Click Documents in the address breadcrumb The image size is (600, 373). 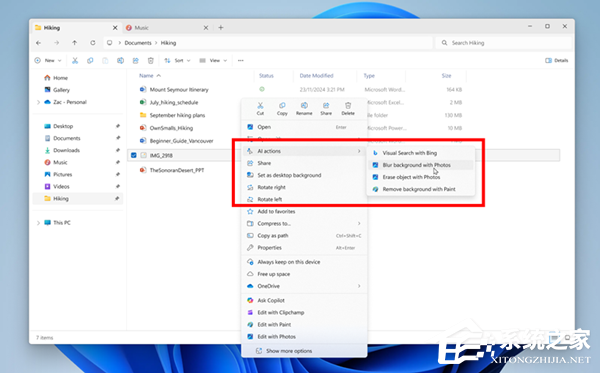click(x=138, y=43)
